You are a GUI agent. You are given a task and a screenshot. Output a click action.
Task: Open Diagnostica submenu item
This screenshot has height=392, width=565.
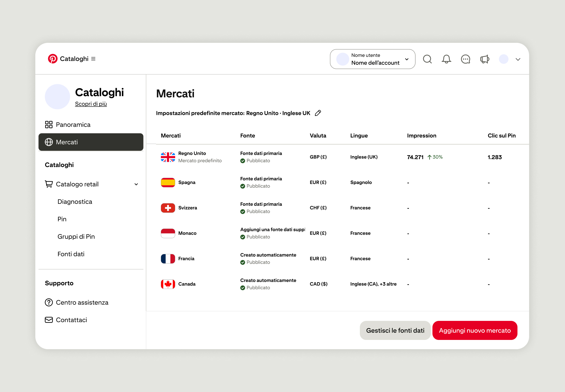(x=75, y=202)
